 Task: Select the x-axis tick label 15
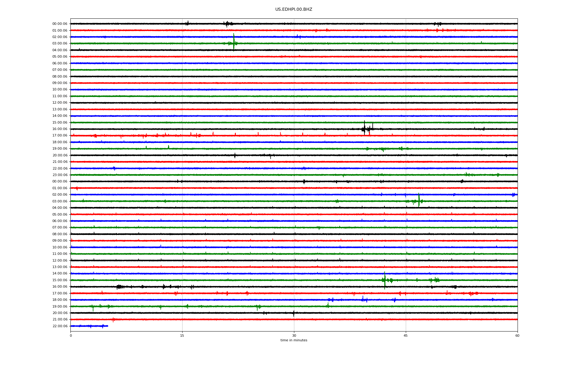point(182,335)
